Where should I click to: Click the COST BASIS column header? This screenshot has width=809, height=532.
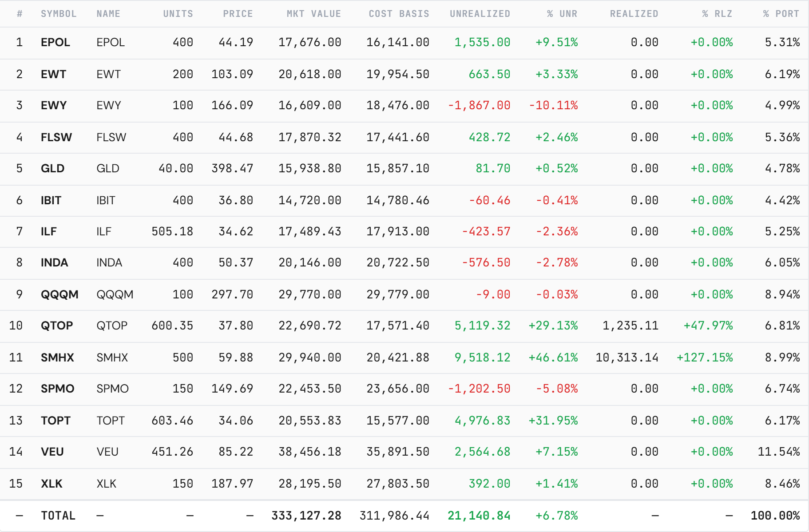(399, 14)
